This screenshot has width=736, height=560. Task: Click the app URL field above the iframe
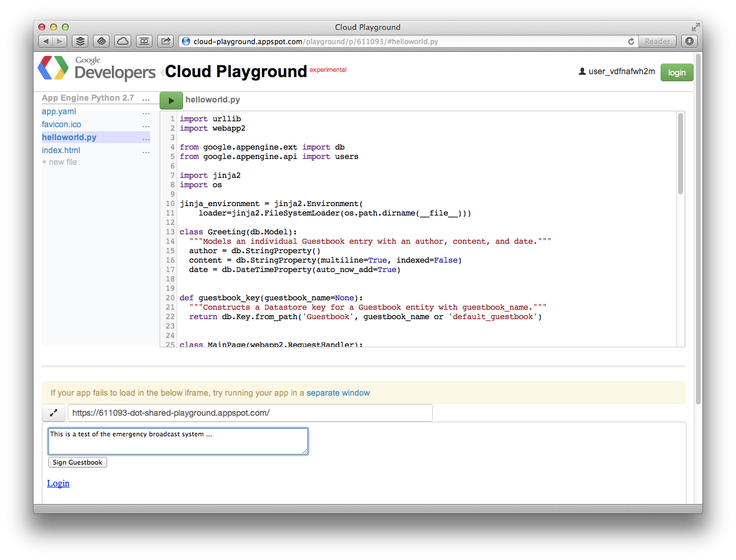[x=250, y=413]
